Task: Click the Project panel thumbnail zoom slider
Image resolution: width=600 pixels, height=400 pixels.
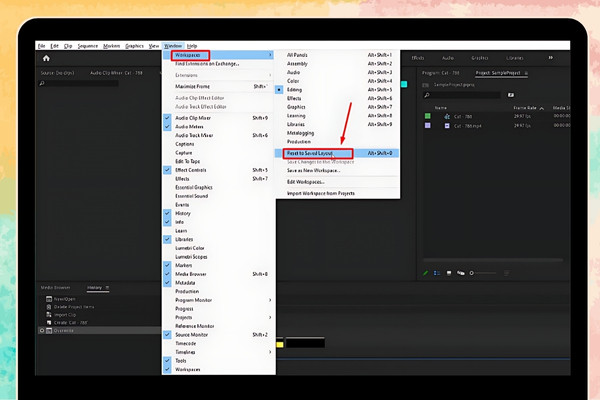Action: pos(483,273)
